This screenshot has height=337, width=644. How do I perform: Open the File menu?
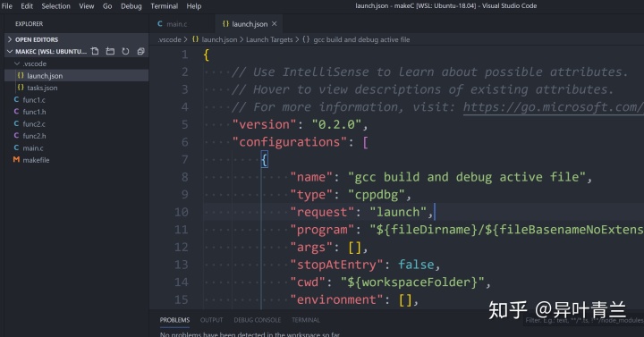7,6
